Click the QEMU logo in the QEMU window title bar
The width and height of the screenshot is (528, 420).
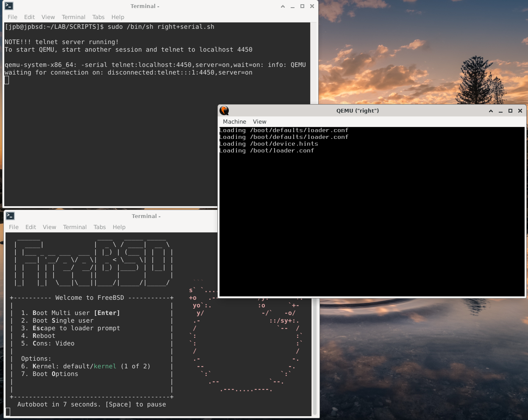(x=224, y=111)
